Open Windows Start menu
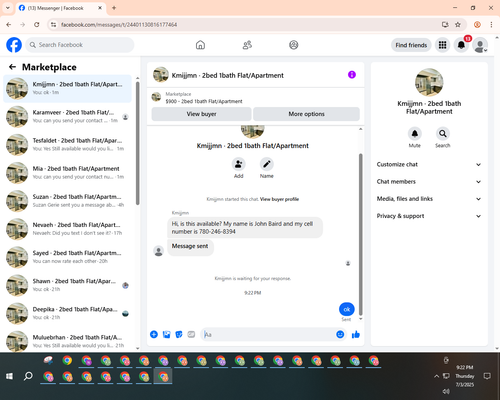 (9, 376)
